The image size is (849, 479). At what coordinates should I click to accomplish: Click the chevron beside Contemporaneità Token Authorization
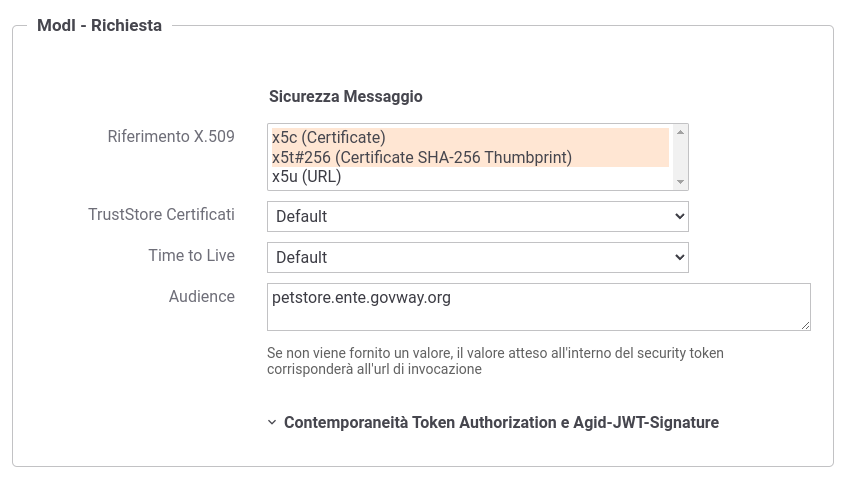[x=272, y=422]
